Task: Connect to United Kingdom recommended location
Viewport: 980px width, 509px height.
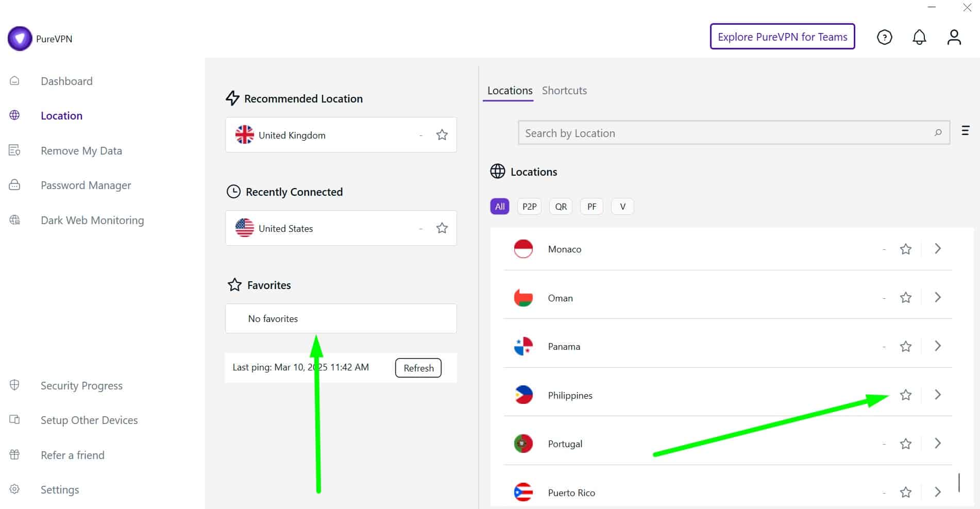Action: [x=341, y=135]
